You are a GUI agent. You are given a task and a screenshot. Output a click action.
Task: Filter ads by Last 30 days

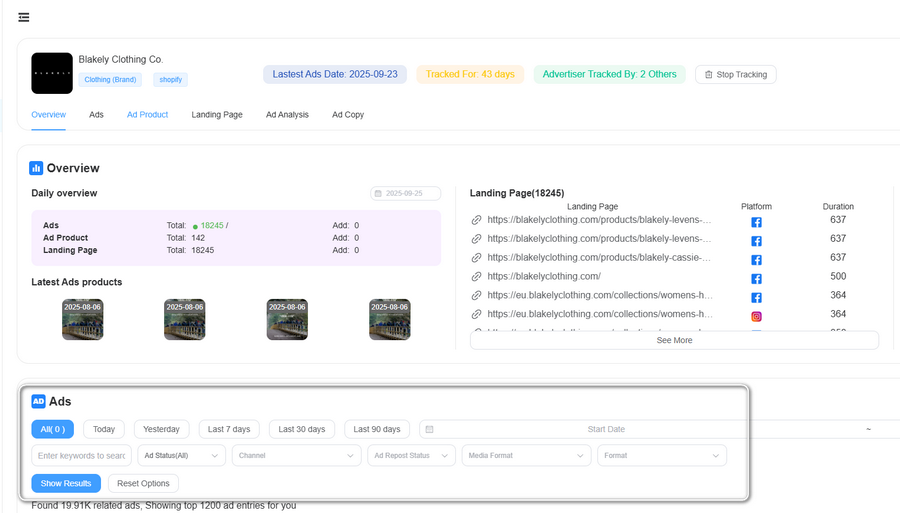coord(302,429)
